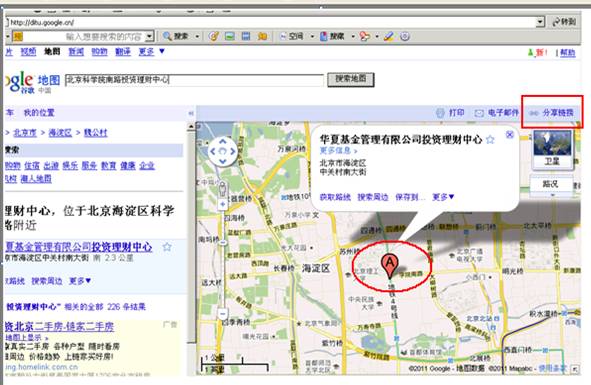This screenshot has width=591, height=385.
Task: Click 获取路线 get directions in bubble
Action: coord(335,197)
